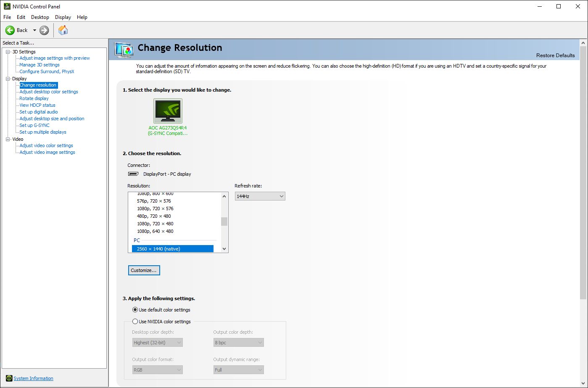Collapse the Display tree node
The width and height of the screenshot is (588, 388).
[8, 79]
